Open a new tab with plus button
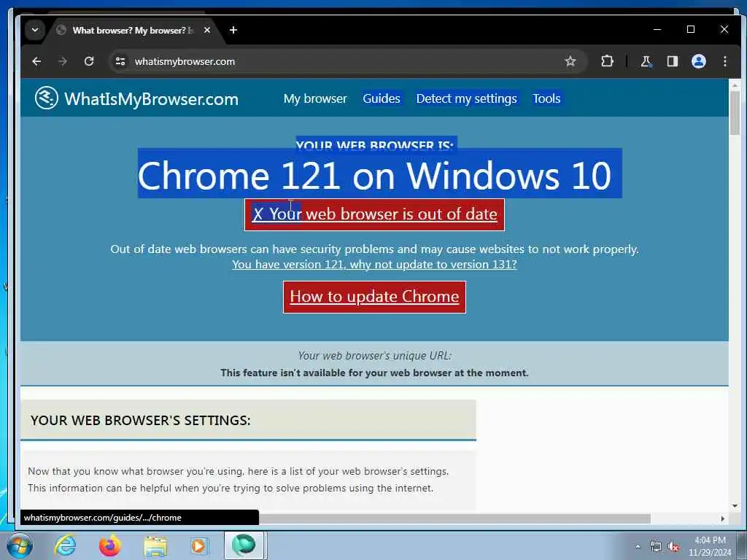The height and width of the screenshot is (560, 747). (233, 30)
